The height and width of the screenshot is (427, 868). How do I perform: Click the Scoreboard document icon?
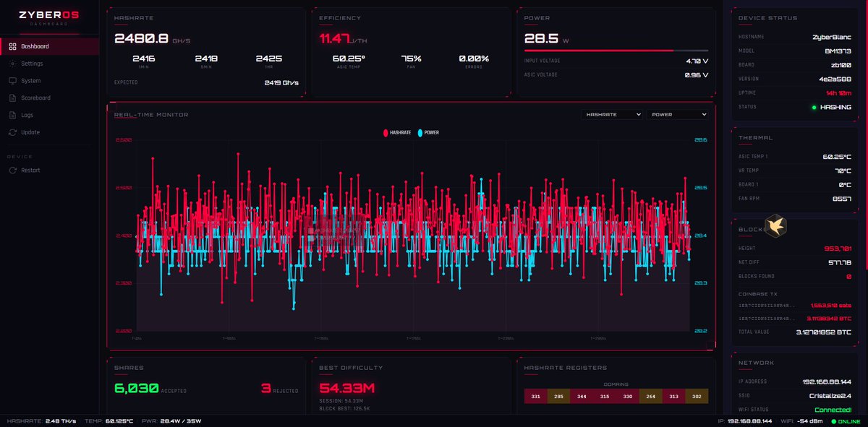[12, 98]
